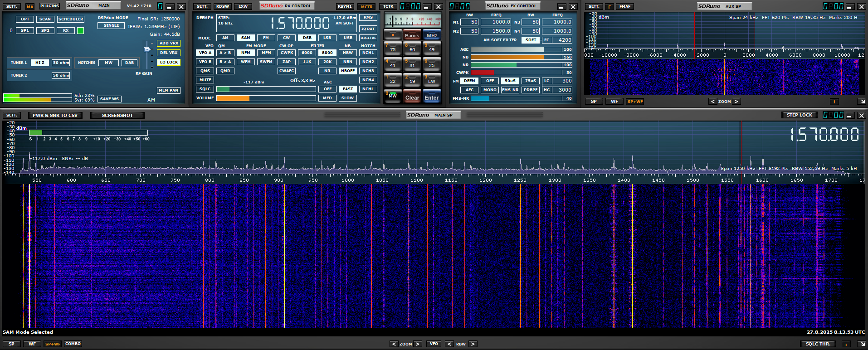Open the info 'i' button in Main SP
868x350 pixels.
846,344
